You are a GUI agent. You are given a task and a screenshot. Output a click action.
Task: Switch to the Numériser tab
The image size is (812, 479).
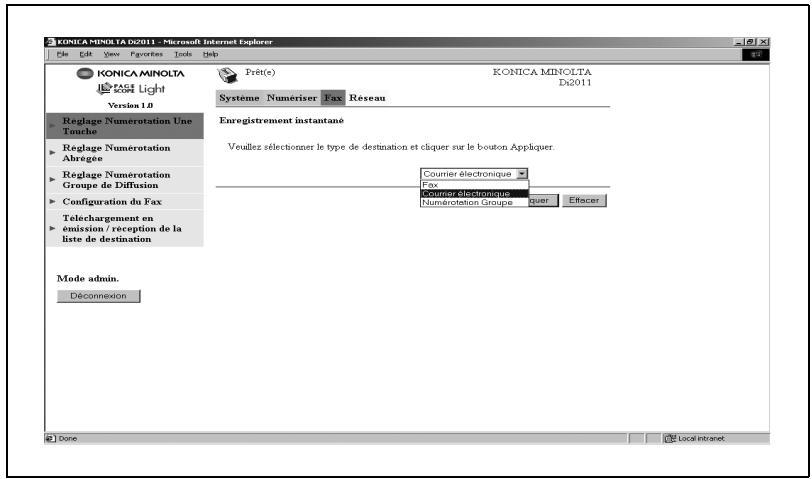pos(292,98)
